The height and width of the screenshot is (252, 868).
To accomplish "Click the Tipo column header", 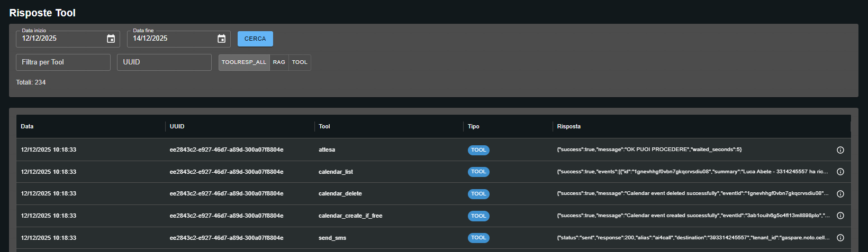I will pyautogui.click(x=473, y=126).
